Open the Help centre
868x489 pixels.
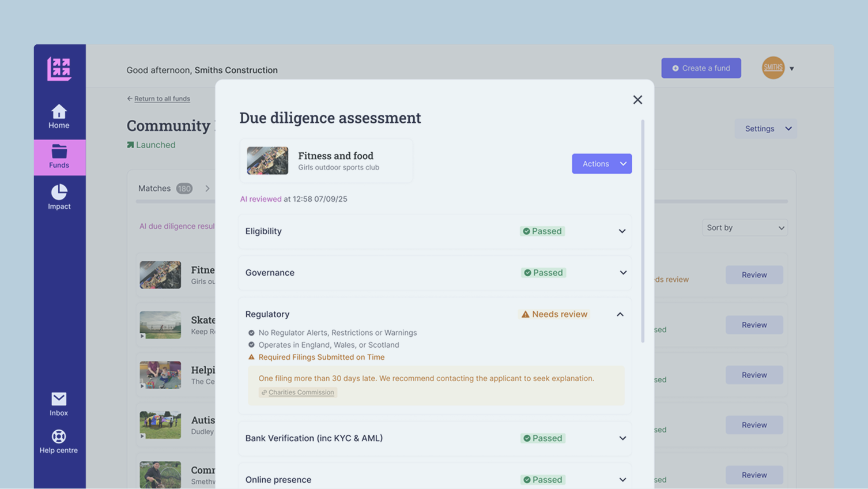click(x=59, y=441)
